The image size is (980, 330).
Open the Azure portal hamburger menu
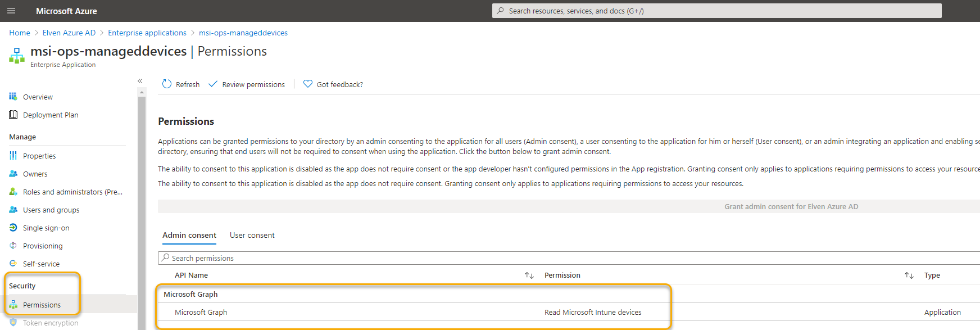pos(11,11)
